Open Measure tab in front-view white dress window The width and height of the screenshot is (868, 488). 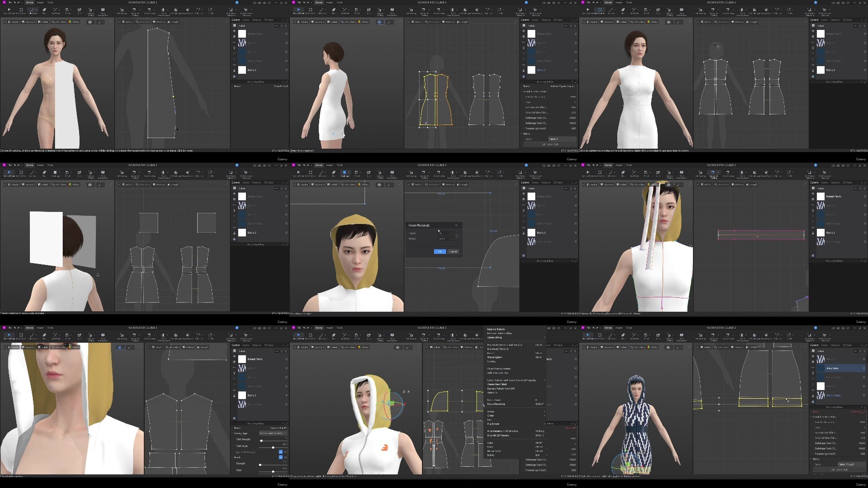coord(835,20)
